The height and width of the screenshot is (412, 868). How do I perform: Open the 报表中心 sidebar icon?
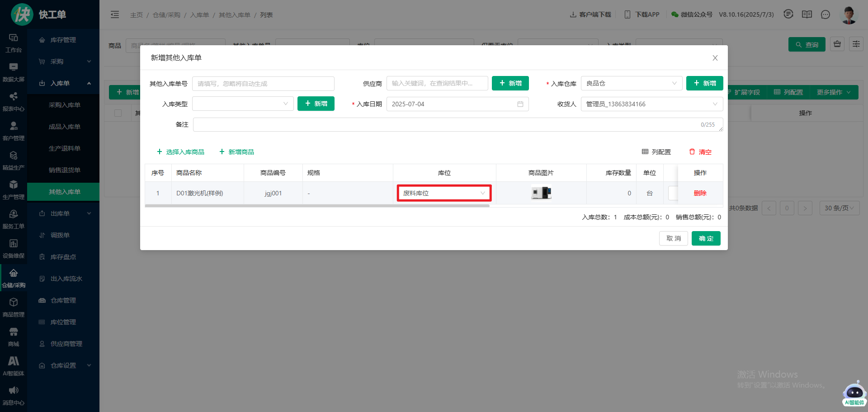point(14,101)
